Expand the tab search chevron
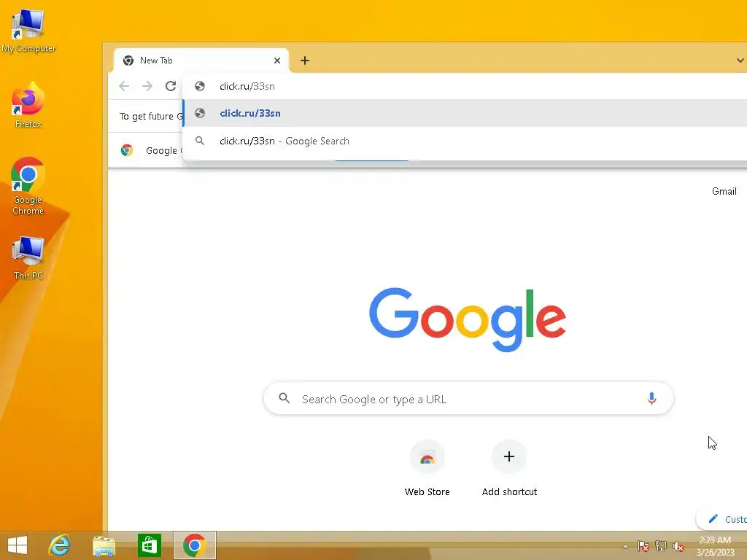This screenshot has width=747, height=560. (740, 61)
